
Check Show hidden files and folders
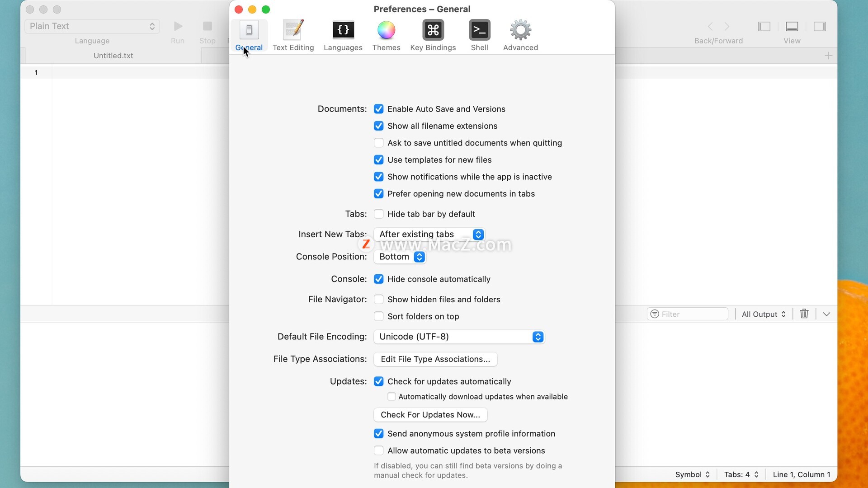[379, 300]
